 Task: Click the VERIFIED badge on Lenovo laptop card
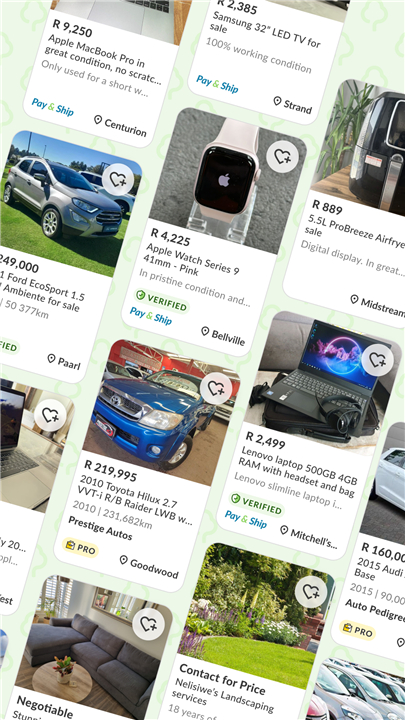256,504
